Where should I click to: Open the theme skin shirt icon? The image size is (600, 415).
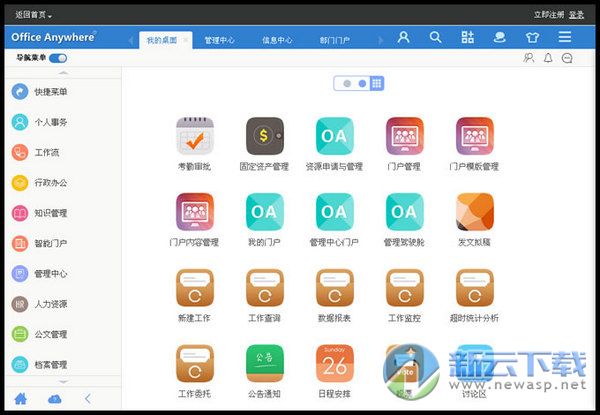click(532, 37)
